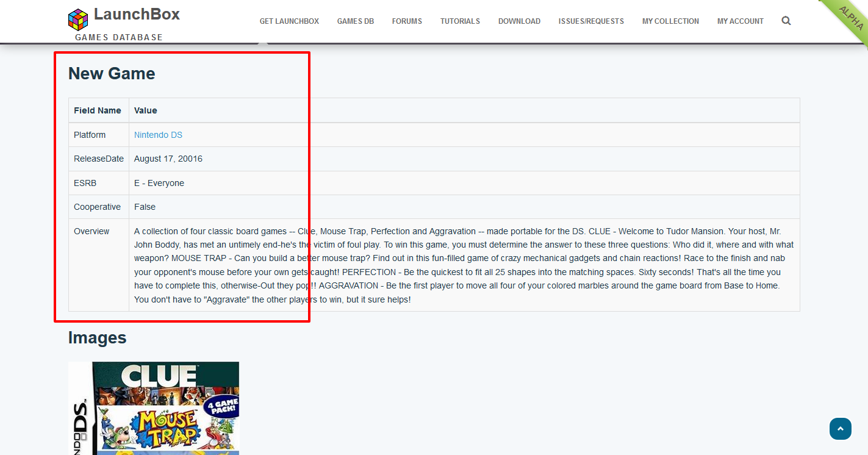The height and width of the screenshot is (455, 868).
Task: Click the scroll-to-top arrow button
Action: tap(840, 429)
